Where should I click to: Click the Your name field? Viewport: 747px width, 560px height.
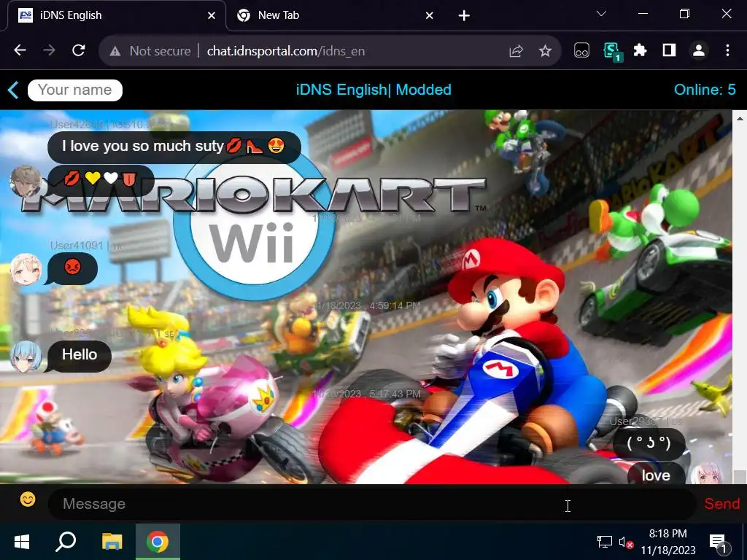(x=75, y=90)
